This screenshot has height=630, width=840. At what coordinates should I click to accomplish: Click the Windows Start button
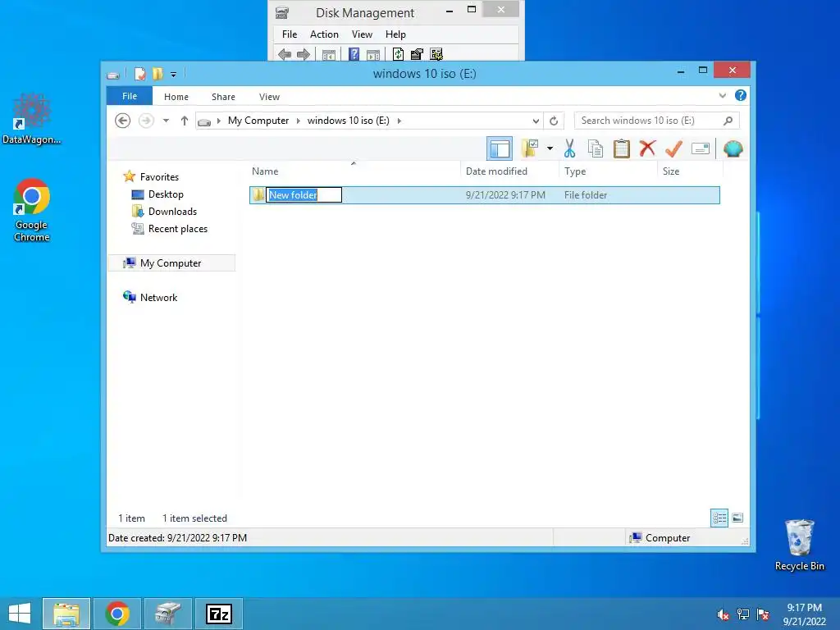point(20,614)
